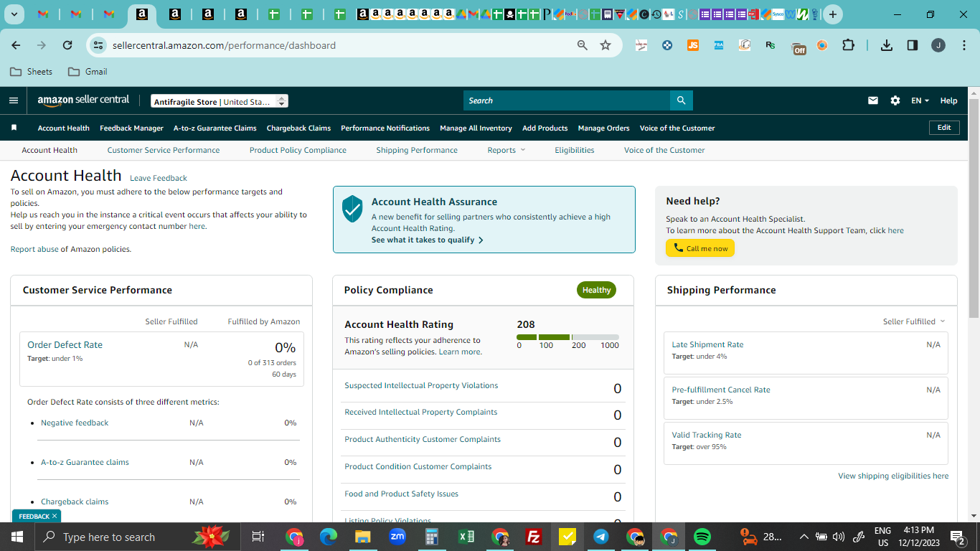
Task: Focus the Seller Central search field
Action: [x=567, y=100]
